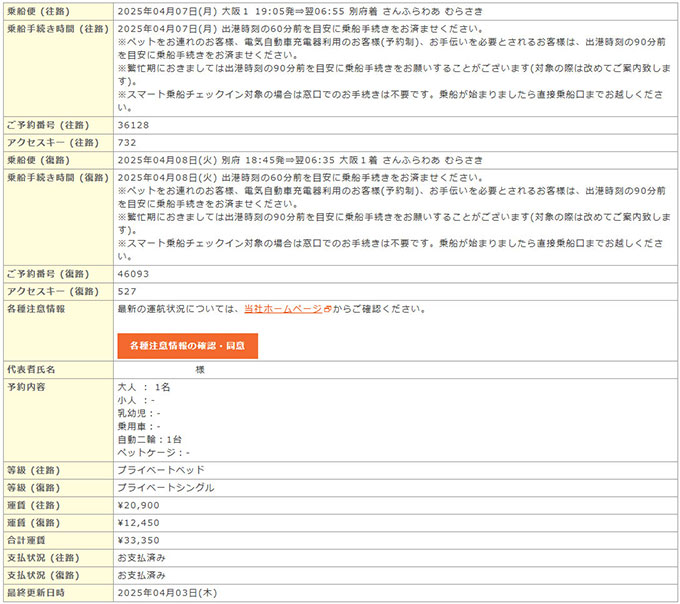
Task: Click the 乗船便 (往路) row label
Action: point(38,9)
